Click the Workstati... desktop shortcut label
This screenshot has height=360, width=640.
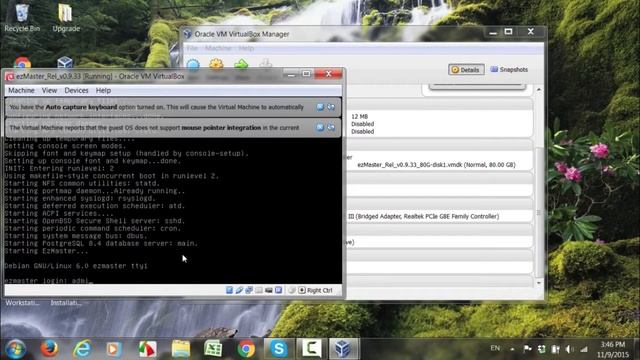[x=22, y=303]
